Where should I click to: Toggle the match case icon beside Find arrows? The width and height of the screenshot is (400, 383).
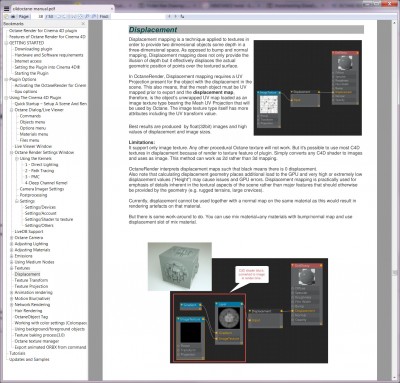point(182,16)
